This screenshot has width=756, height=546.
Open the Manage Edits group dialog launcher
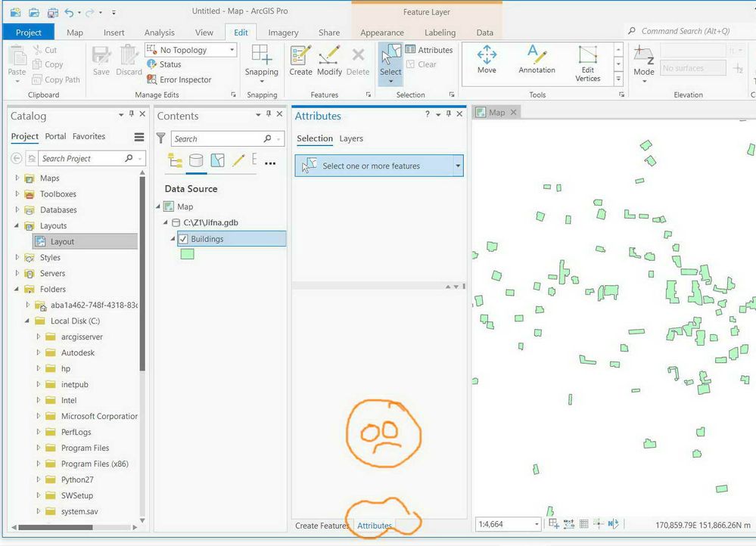(x=233, y=95)
